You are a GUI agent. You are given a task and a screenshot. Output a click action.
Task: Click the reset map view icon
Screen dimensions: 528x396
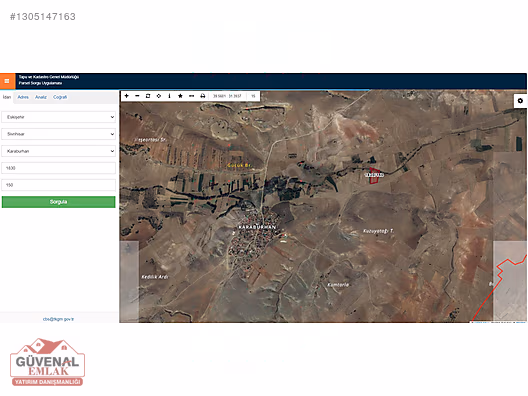(x=148, y=96)
